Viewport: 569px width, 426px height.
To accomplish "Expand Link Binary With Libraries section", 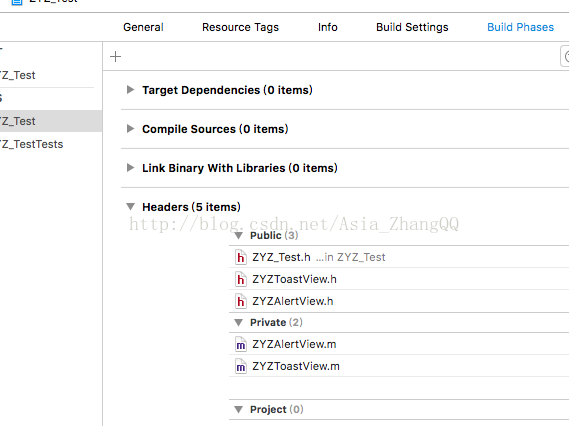I will pyautogui.click(x=130, y=168).
